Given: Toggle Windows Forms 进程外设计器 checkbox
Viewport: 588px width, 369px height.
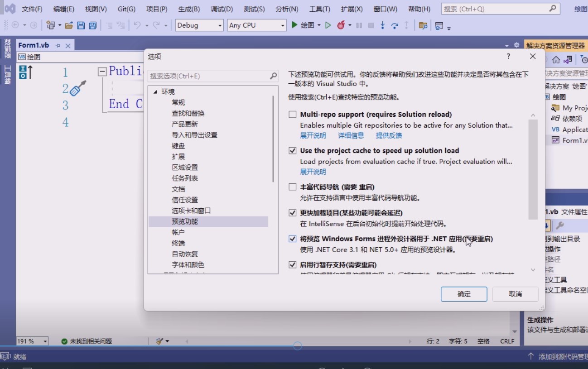Looking at the screenshot, I should (x=293, y=239).
